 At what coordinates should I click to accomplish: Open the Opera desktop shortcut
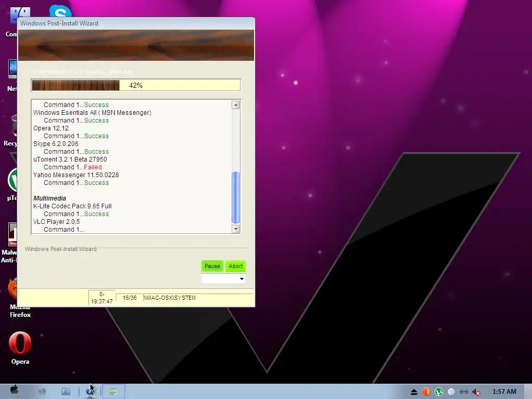[x=20, y=349]
